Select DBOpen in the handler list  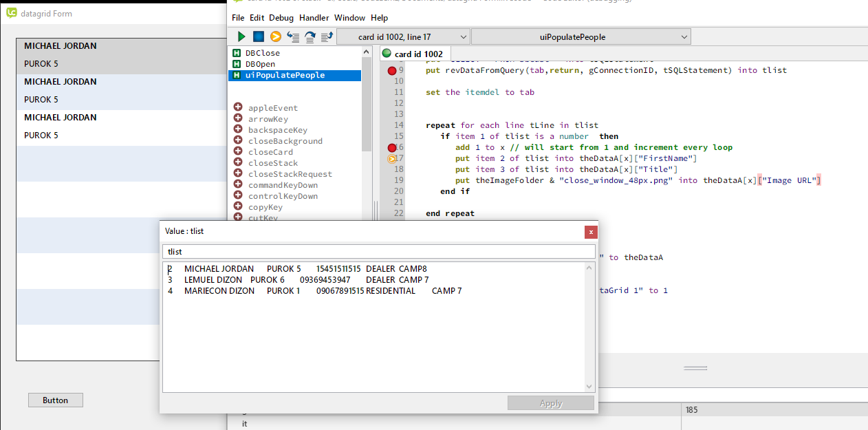(x=260, y=64)
